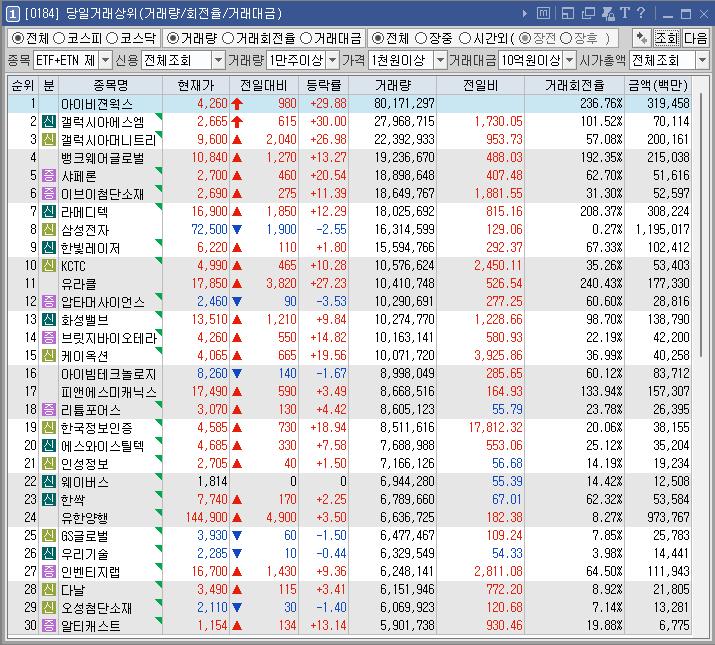Open help with the question mark icon
The width and height of the screenshot is (715, 645).
[x=641, y=13]
